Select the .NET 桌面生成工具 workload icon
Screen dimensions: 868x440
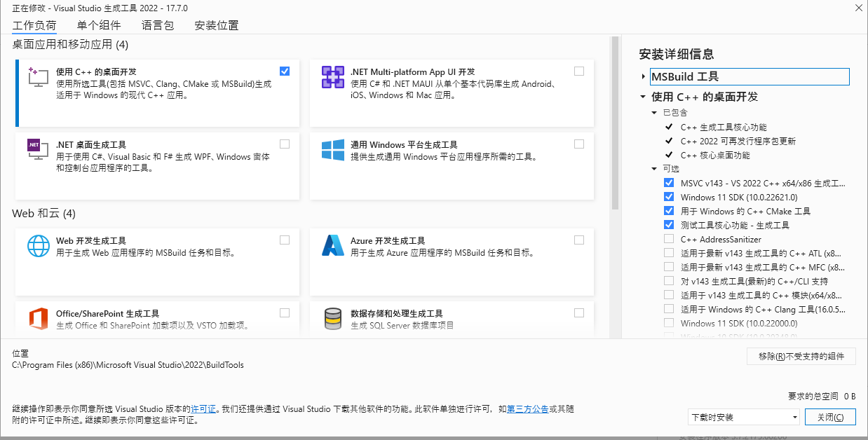(x=40, y=151)
